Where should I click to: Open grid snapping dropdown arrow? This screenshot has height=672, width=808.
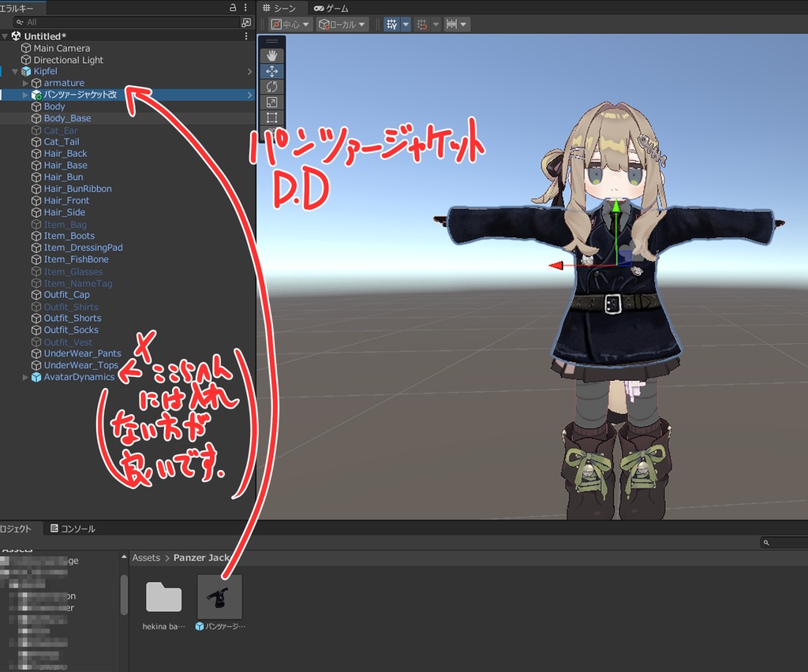click(436, 24)
